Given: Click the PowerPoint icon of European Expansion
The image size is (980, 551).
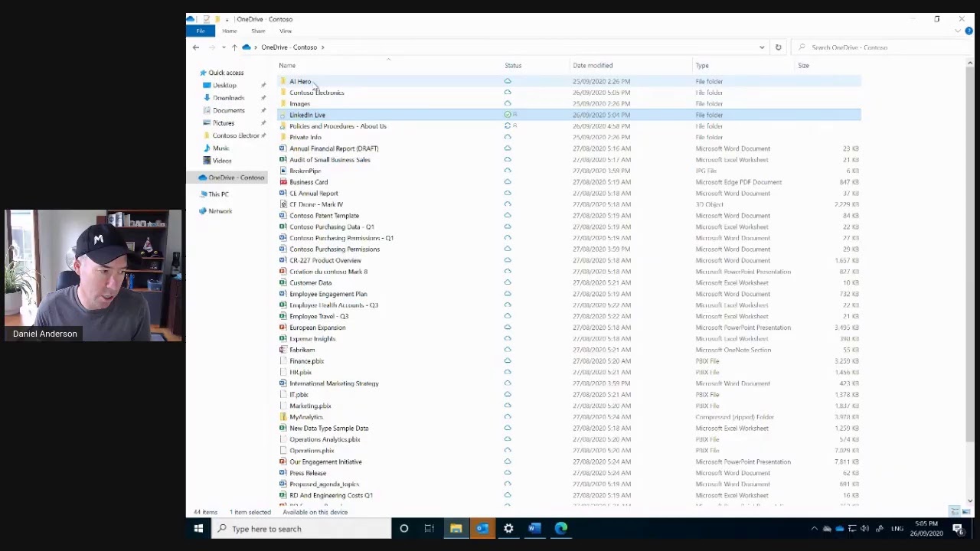Looking at the screenshot, I should (x=283, y=328).
